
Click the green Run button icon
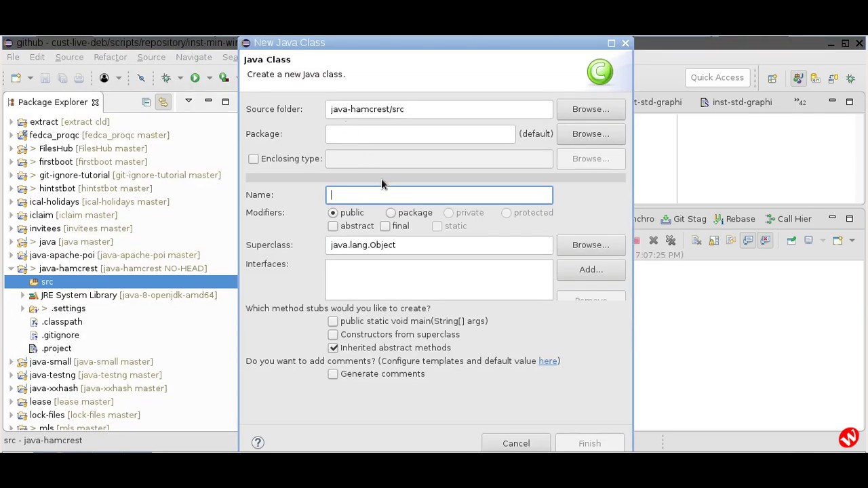click(x=195, y=78)
